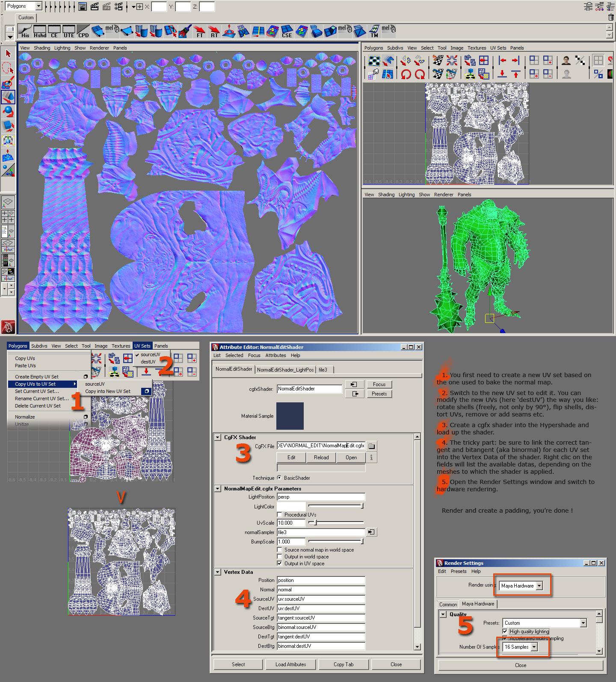Image resolution: width=616 pixels, height=682 pixels.
Task: Open the Common tab in Render Settings
Action: pos(448,604)
